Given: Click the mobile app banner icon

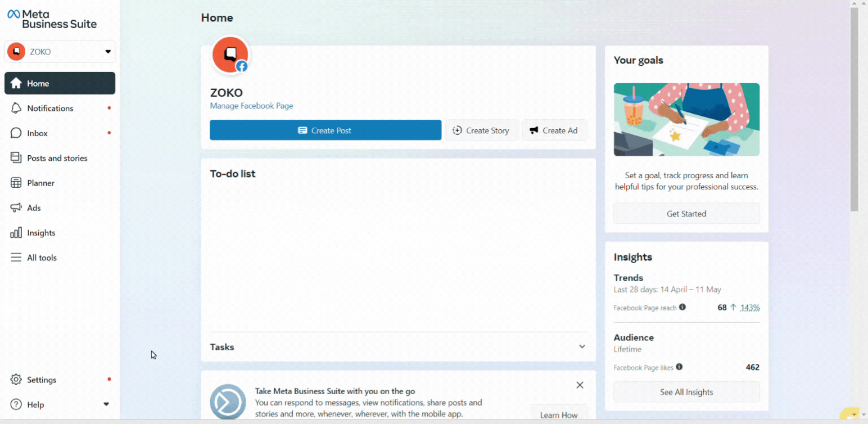Looking at the screenshot, I should (x=228, y=402).
